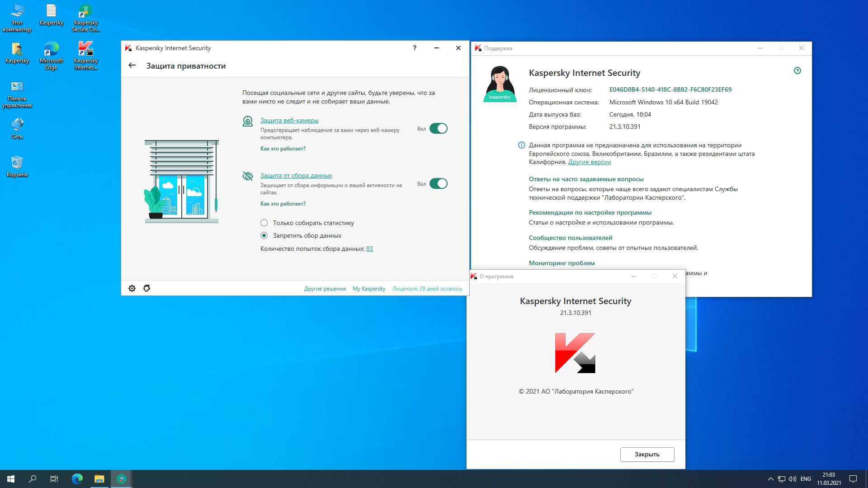The width and height of the screenshot is (868, 488).
Task: Close the О программе dialog with X
Action: click(x=675, y=277)
